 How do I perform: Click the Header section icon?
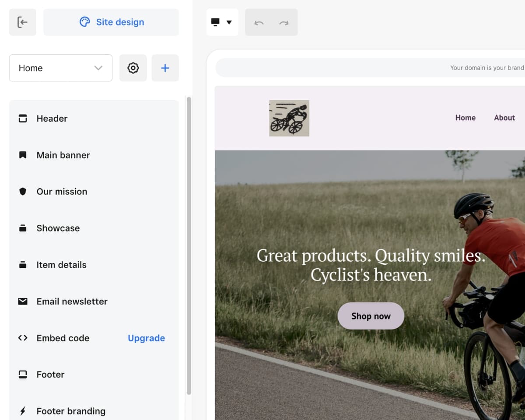click(23, 119)
